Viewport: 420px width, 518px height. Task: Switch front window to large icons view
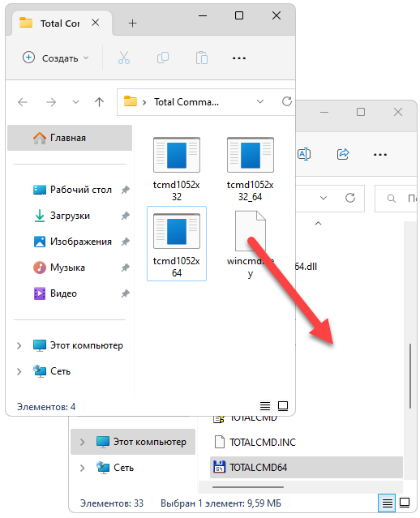click(283, 405)
